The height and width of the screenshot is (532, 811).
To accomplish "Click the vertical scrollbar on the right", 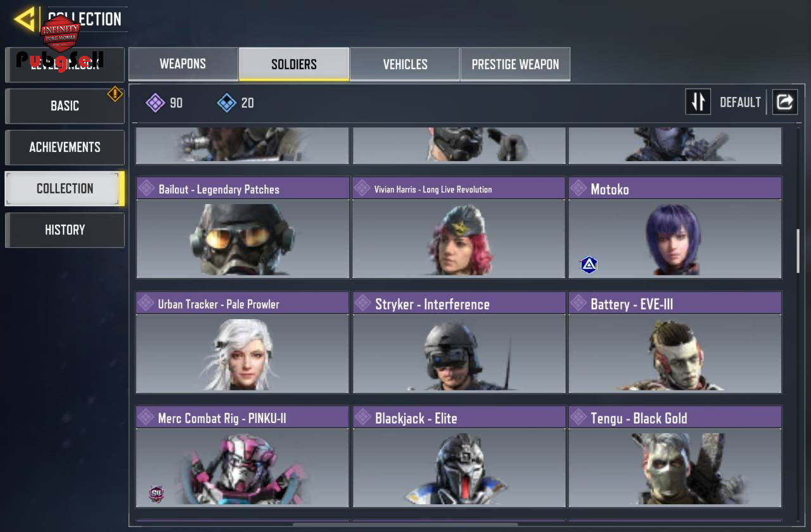I will pyautogui.click(x=798, y=251).
